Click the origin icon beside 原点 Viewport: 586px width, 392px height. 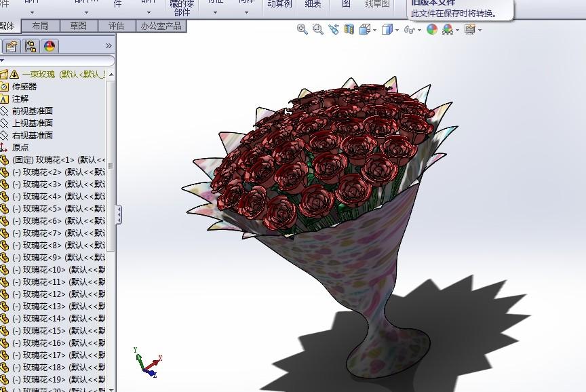(4, 147)
